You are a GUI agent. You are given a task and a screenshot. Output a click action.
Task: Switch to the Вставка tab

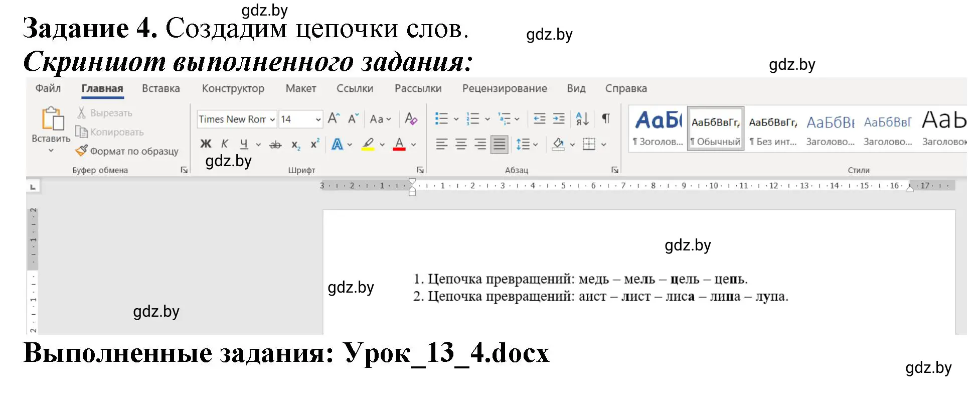161,88
